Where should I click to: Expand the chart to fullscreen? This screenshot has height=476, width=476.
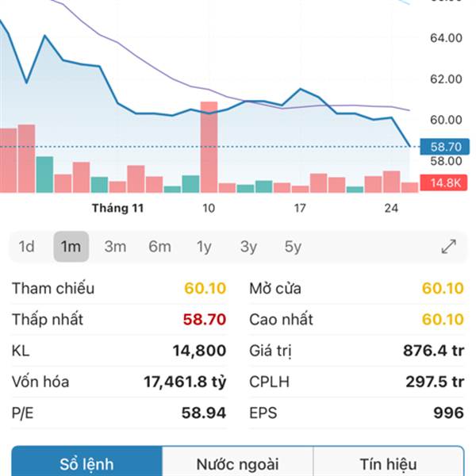(448, 247)
